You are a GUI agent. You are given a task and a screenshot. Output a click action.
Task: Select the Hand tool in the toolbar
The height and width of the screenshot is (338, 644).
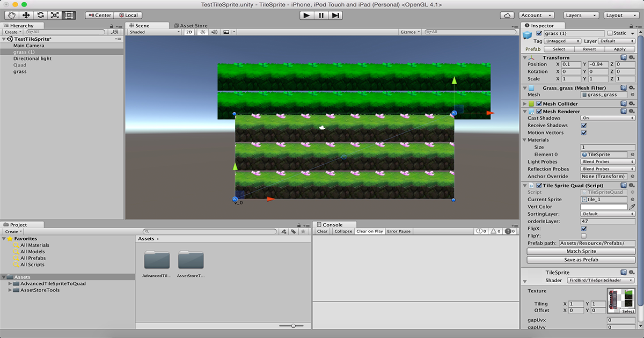(x=11, y=14)
